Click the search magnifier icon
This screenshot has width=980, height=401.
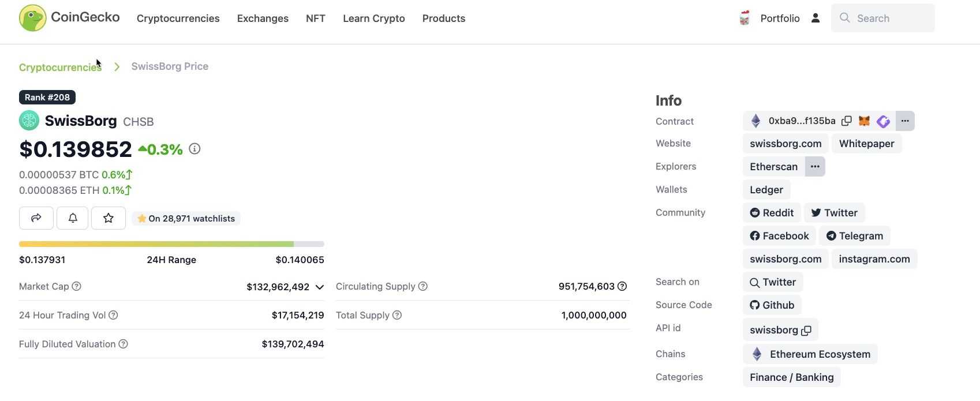845,18
